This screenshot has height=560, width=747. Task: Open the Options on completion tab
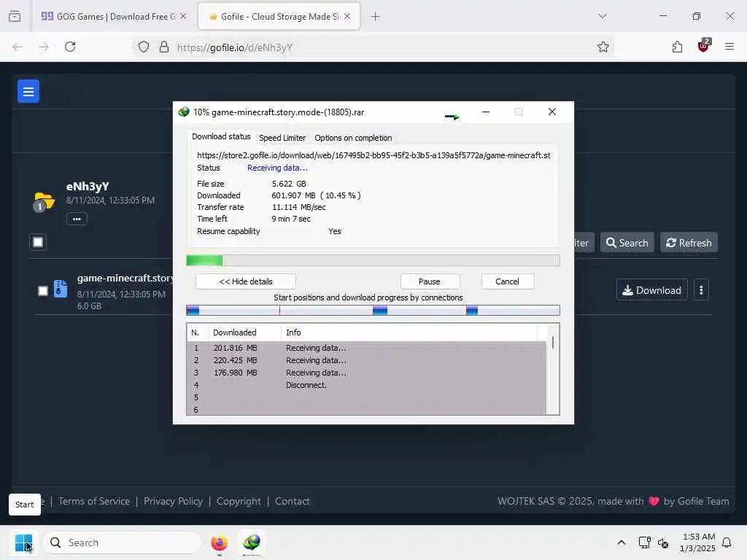pyautogui.click(x=353, y=138)
